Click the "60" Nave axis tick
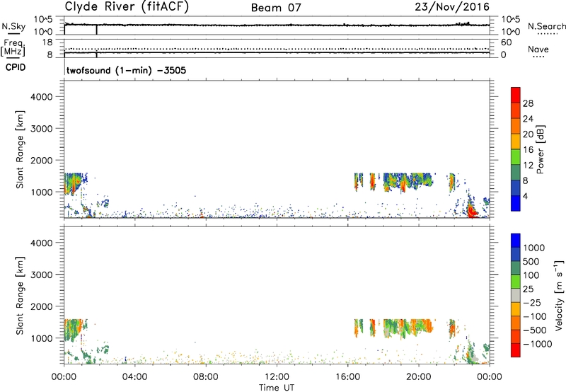Image resolution: width=566 pixels, height=392 pixels. (507, 42)
